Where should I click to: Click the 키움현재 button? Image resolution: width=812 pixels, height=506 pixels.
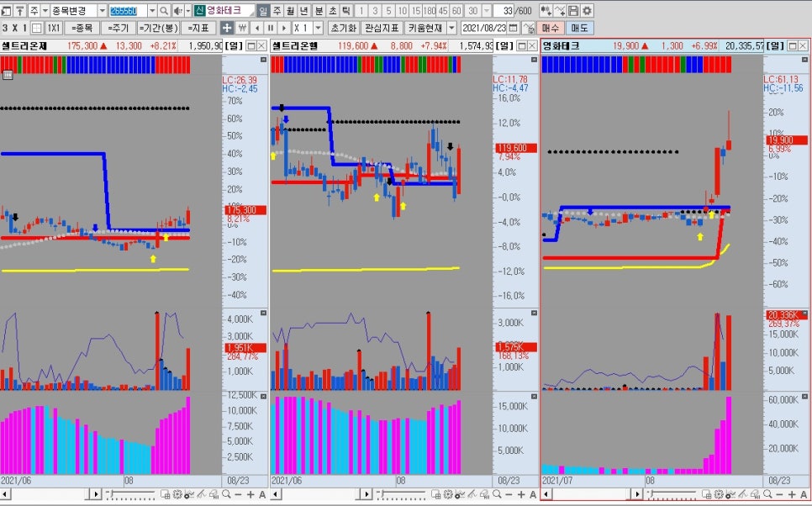(x=425, y=28)
